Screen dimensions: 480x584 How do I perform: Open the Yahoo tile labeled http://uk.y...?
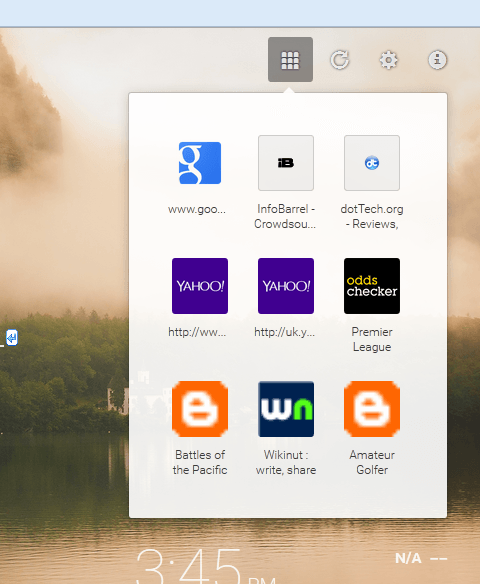click(286, 286)
